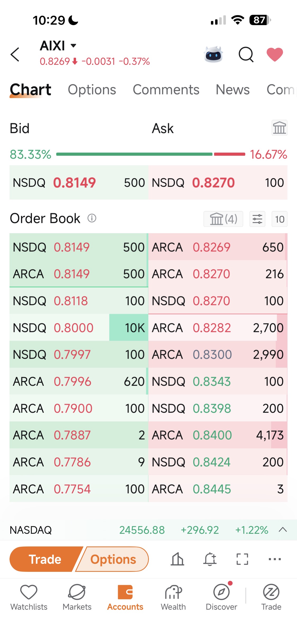This screenshot has width=297, height=644.
Task: Enter fullscreen with the corner-brackets icon
Action: pos(242,559)
